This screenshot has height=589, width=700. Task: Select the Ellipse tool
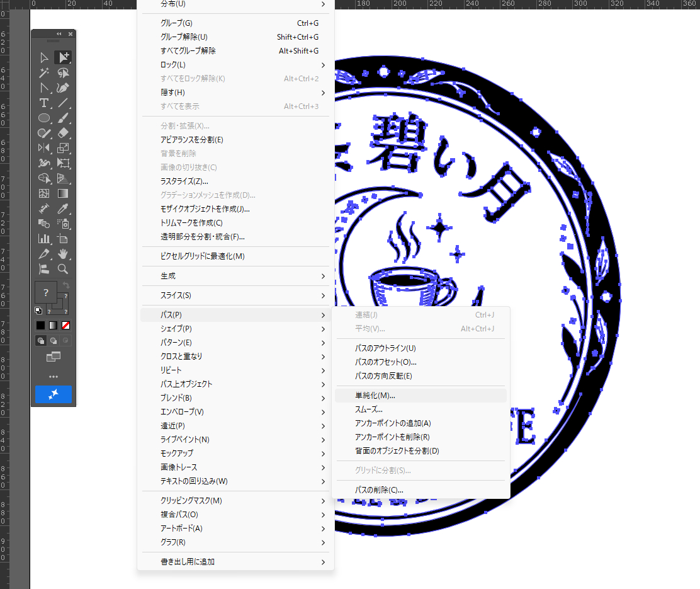(x=44, y=118)
